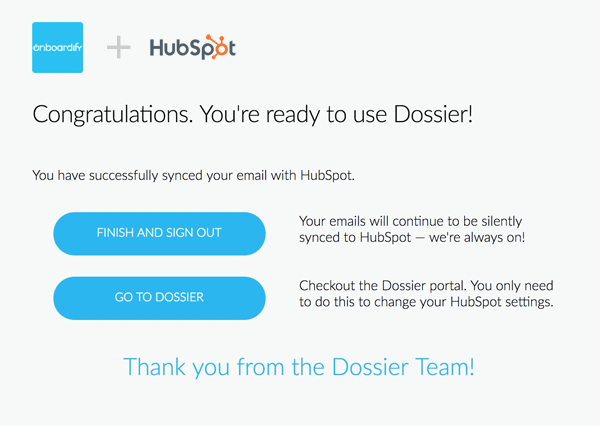The image size is (600, 426).
Task: Click the "Hub" text in HubSpot logo
Action: 169,47
